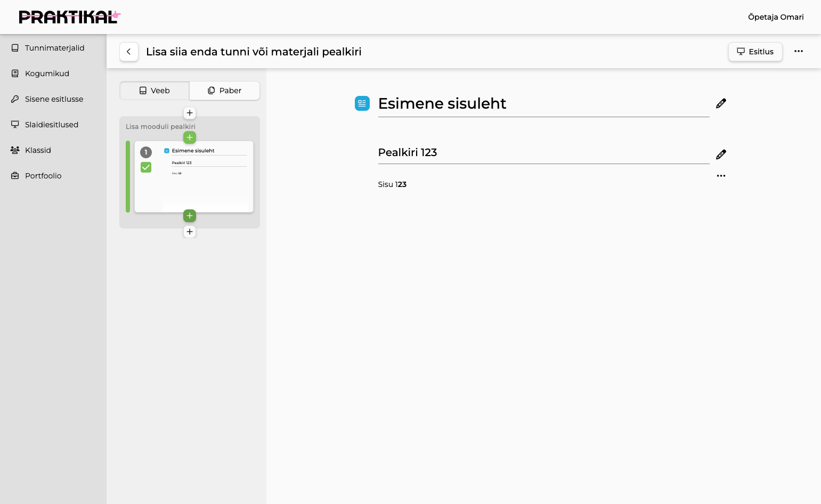Image resolution: width=821 pixels, height=504 pixels.
Task: Edit the Esimene sisuleht title with the pencil
Action: pyautogui.click(x=721, y=103)
